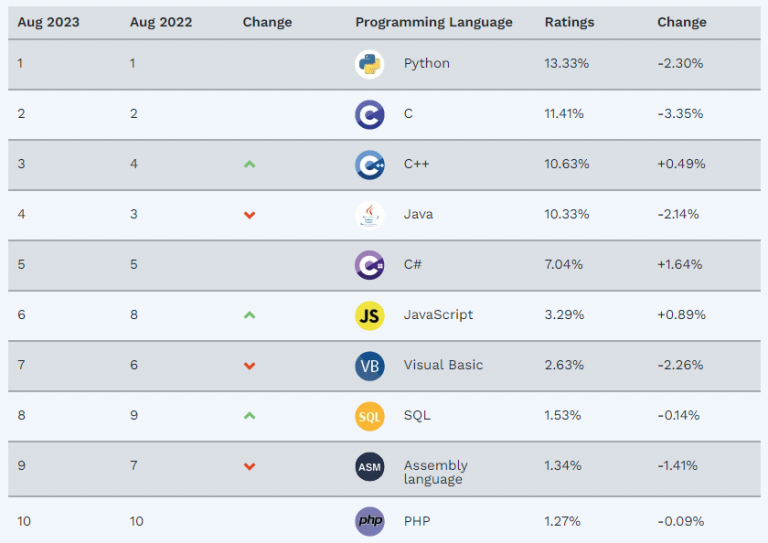Click the red down arrow for Visual Basic
This screenshot has width=768, height=543.
coord(250,366)
